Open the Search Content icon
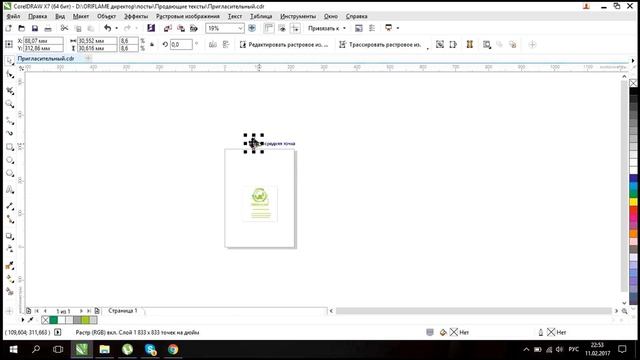The image size is (640, 360). pos(151,28)
